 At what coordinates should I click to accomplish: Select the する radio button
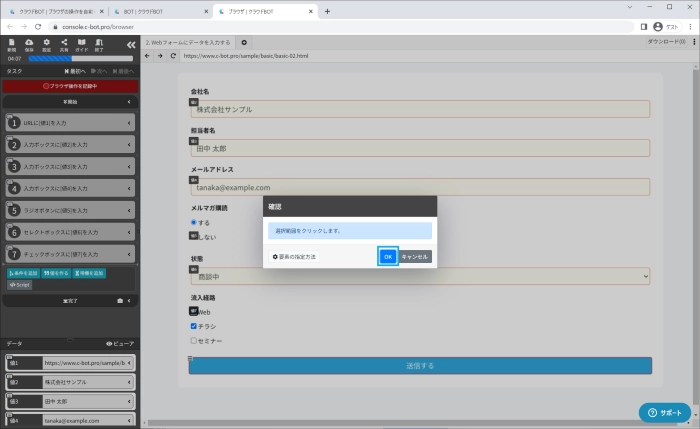(194, 222)
